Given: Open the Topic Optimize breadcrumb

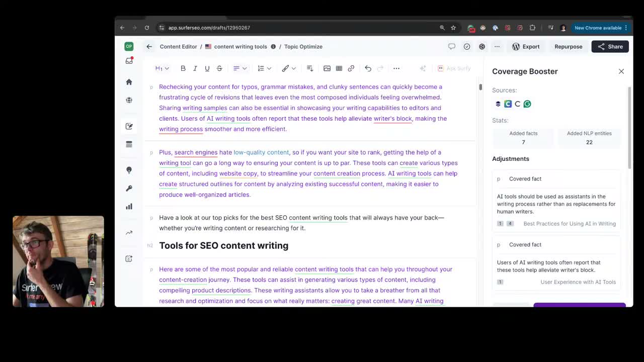Looking at the screenshot, I should pyautogui.click(x=303, y=47).
